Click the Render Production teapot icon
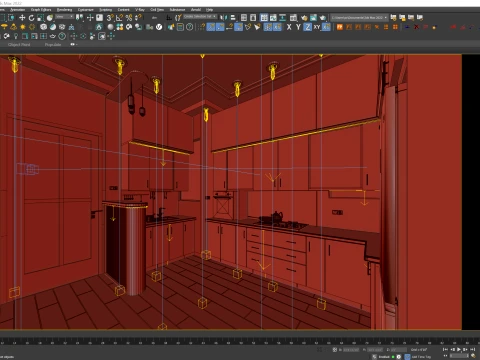 point(323,18)
